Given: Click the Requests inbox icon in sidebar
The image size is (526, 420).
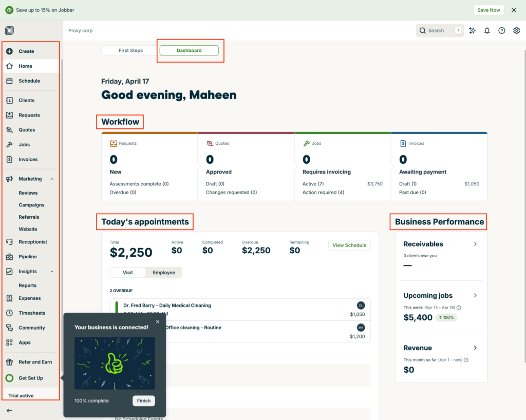Looking at the screenshot, I should 9,115.
